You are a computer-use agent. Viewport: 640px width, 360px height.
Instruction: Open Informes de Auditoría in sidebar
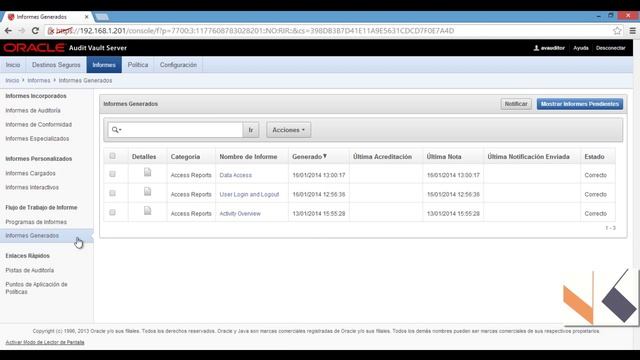click(x=33, y=111)
